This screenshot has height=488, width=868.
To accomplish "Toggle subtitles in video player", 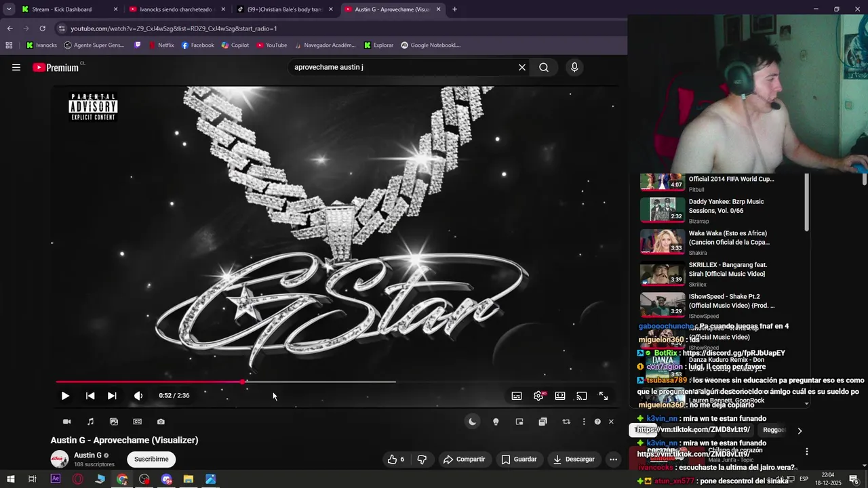I will pyautogui.click(x=517, y=396).
